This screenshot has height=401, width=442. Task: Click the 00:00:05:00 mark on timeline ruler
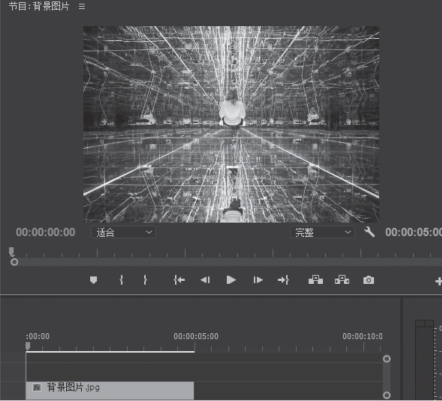click(x=196, y=336)
